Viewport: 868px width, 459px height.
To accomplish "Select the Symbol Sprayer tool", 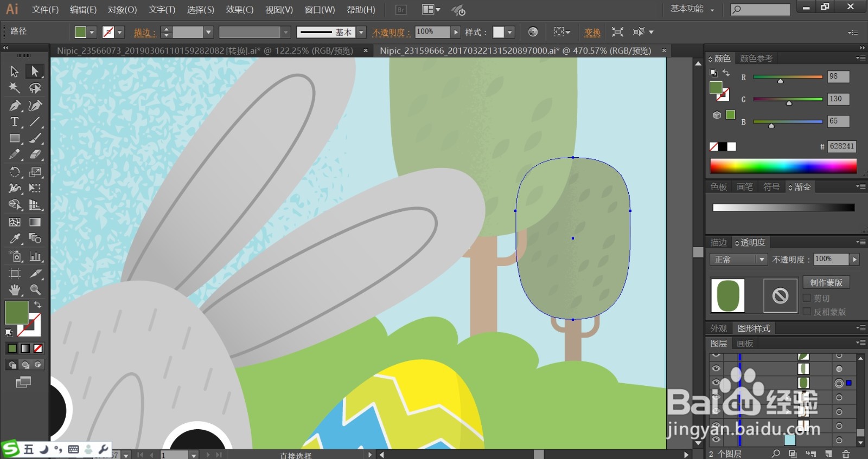I will click(x=15, y=256).
